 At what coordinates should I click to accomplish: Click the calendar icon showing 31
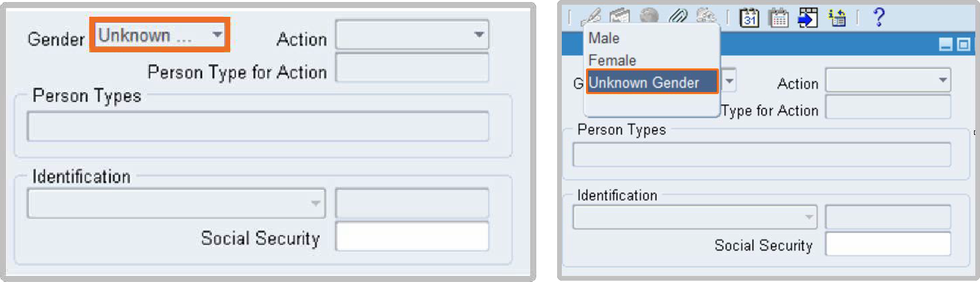[x=749, y=17]
